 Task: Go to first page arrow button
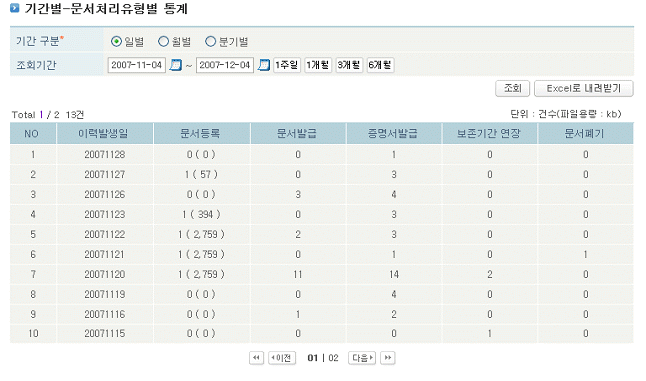coord(256,358)
